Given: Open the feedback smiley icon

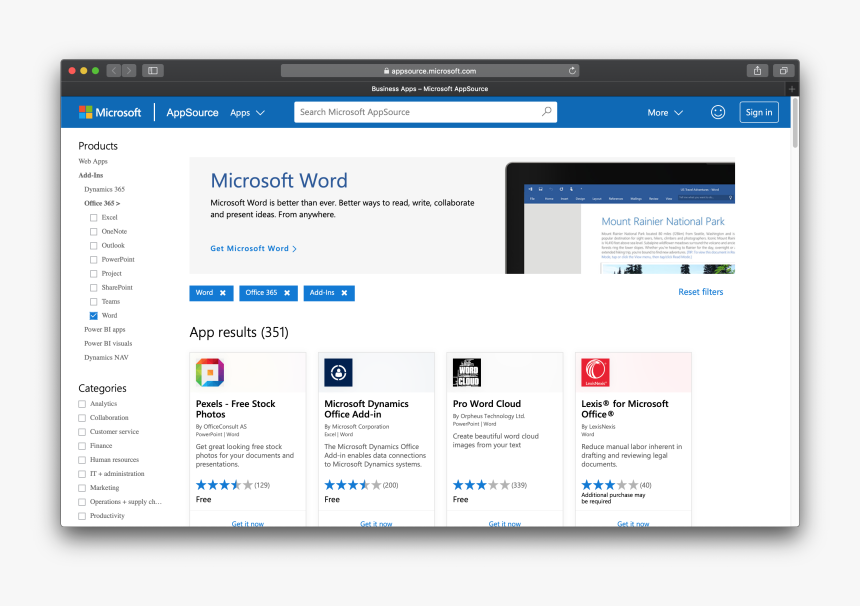Looking at the screenshot, I should (718, 112).
